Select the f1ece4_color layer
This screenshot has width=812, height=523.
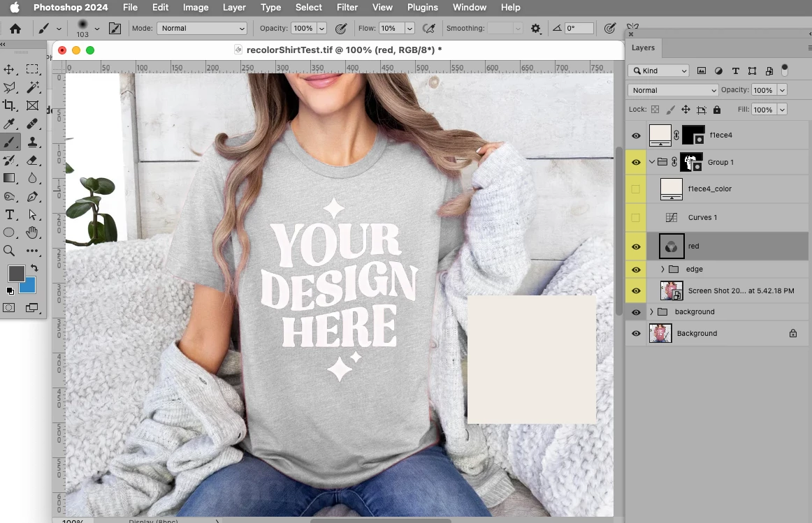[x=709, y=189]
